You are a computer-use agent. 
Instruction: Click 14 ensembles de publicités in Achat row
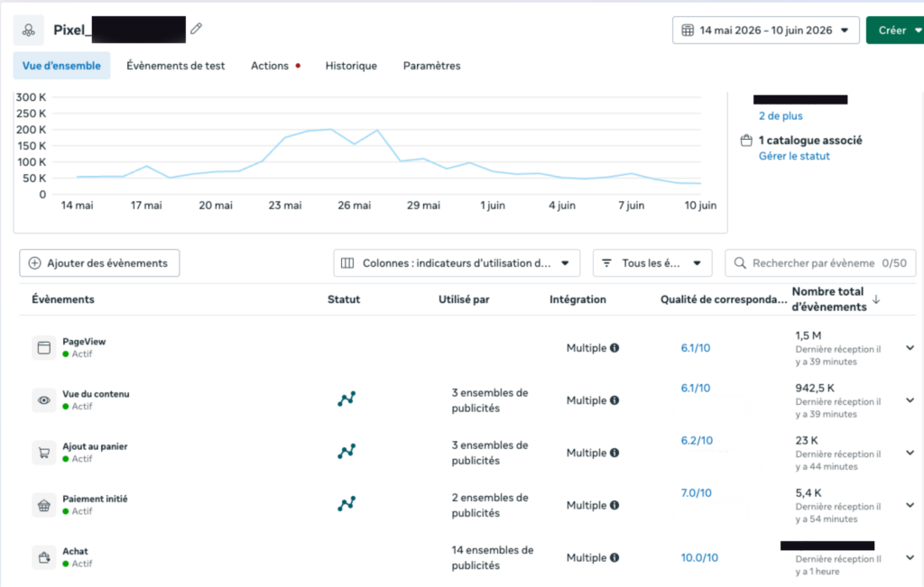[x=493, y=557]
